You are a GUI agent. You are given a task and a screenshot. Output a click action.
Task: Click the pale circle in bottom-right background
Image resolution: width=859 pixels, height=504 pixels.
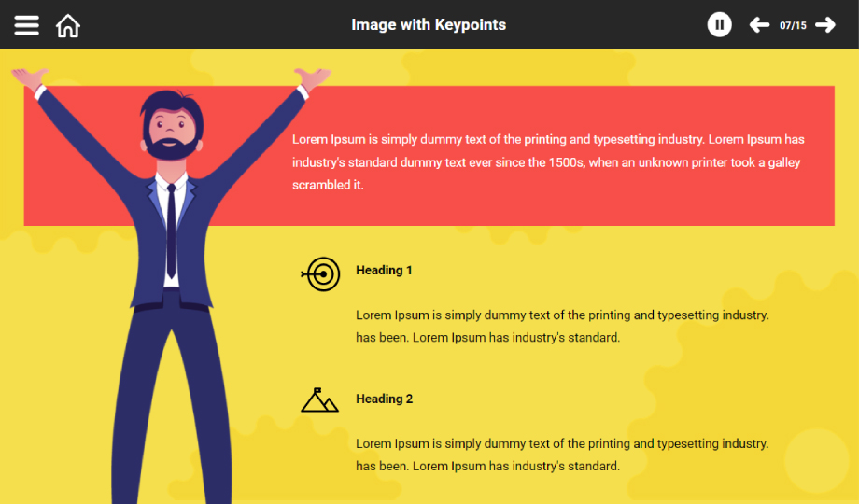click(x=816, y=460)
